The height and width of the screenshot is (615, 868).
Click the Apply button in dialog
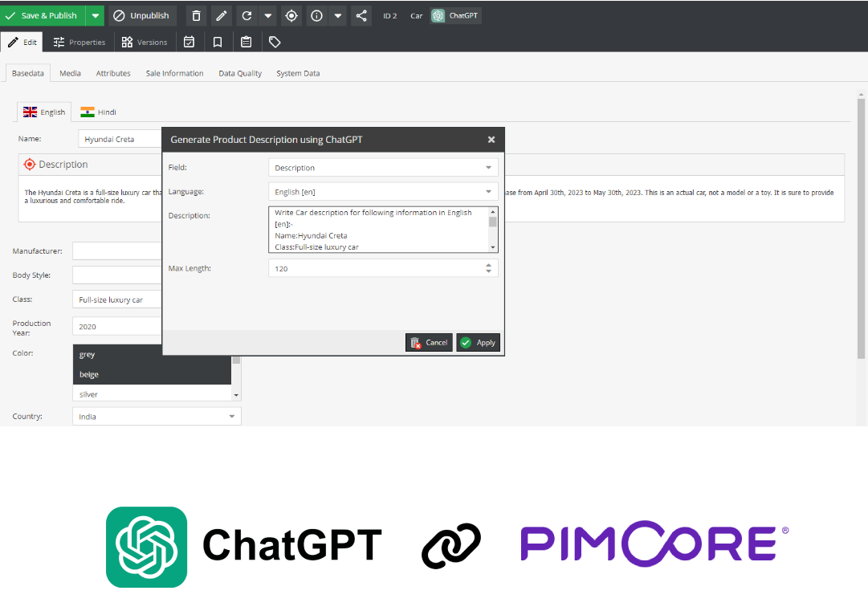coord(479,343)
